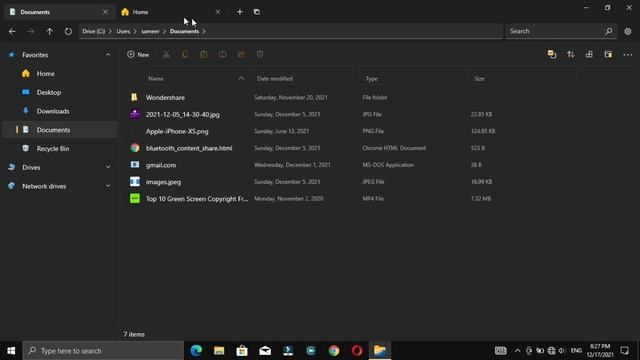640x360 pixels.
Task: Open Home in the sidebar
Action: point(59,73)
